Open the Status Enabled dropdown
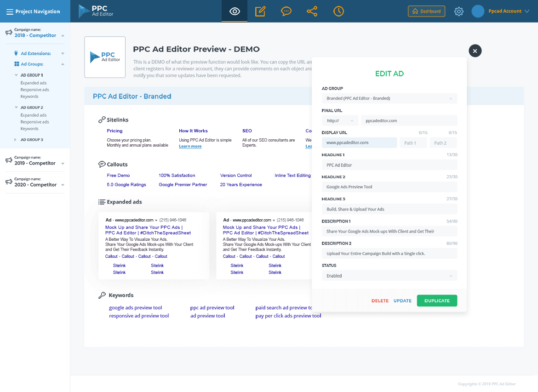538x392 pixels. [389, 276]
